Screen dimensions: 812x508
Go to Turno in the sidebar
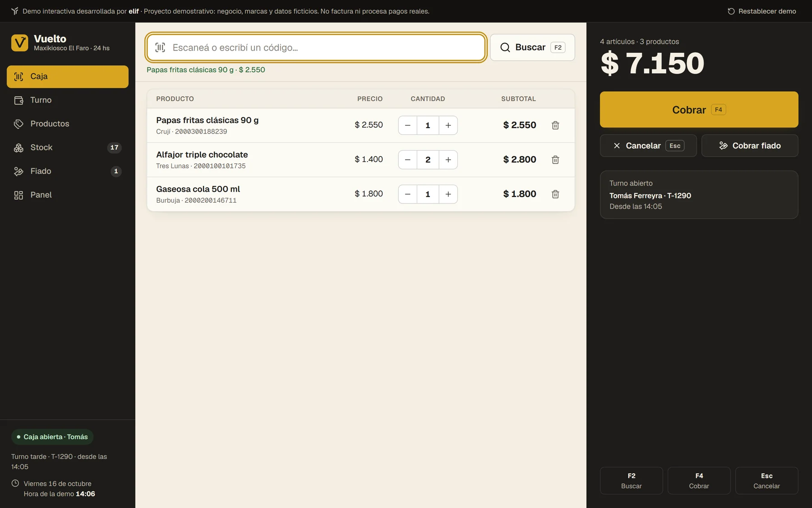[x=68, y=100]
